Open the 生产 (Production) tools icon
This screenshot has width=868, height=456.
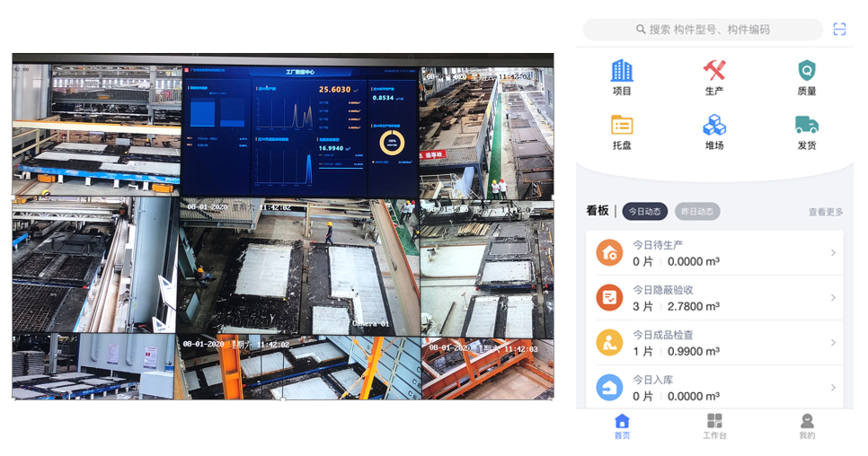coord(714,71)
